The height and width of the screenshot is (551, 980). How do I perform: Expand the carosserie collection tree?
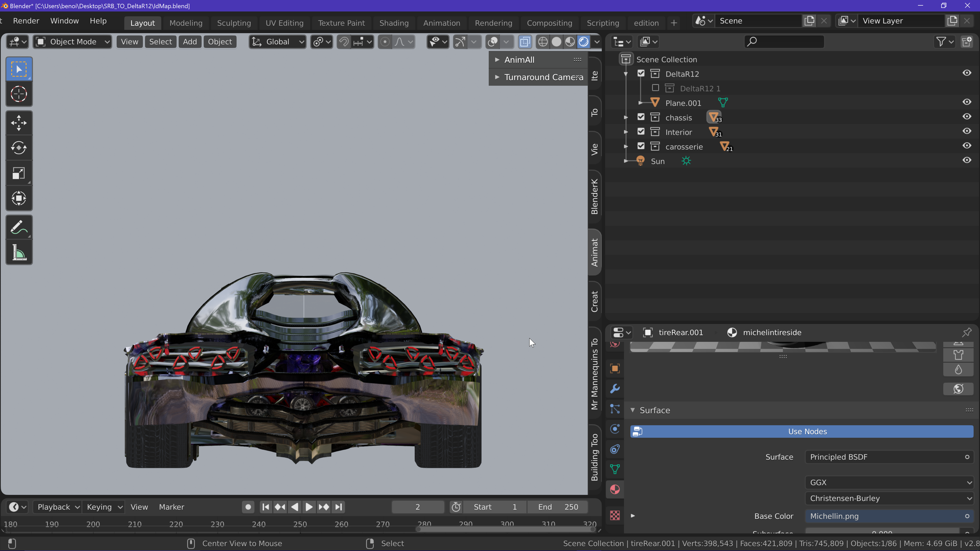[626, 146]
